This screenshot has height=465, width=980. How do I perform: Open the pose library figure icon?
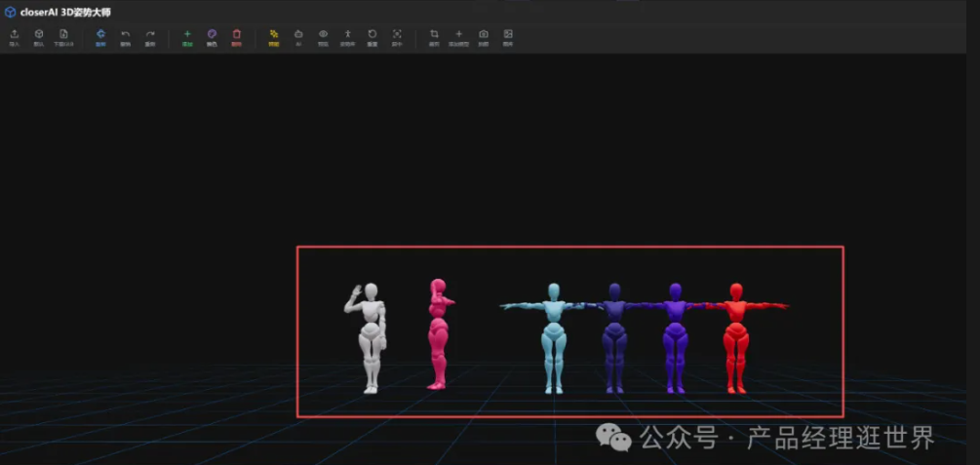click(x=347, y=34)
